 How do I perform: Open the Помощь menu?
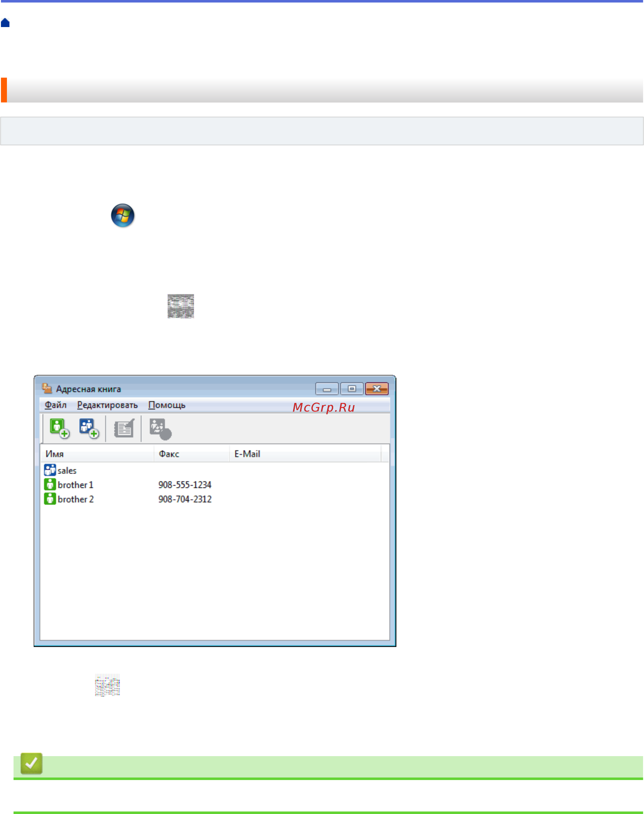[x=167, y=405]
